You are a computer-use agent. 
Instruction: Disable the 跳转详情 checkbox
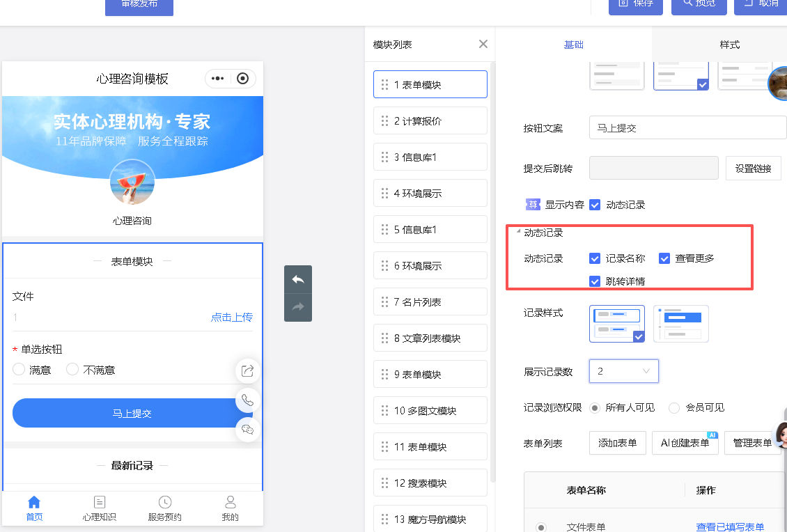[595, 281]
